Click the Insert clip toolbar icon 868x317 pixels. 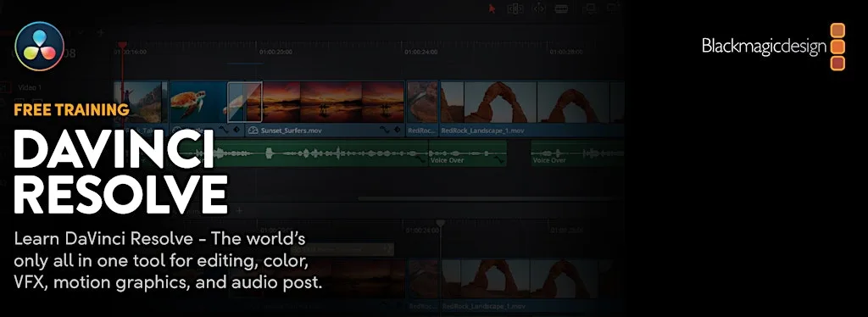590,8
